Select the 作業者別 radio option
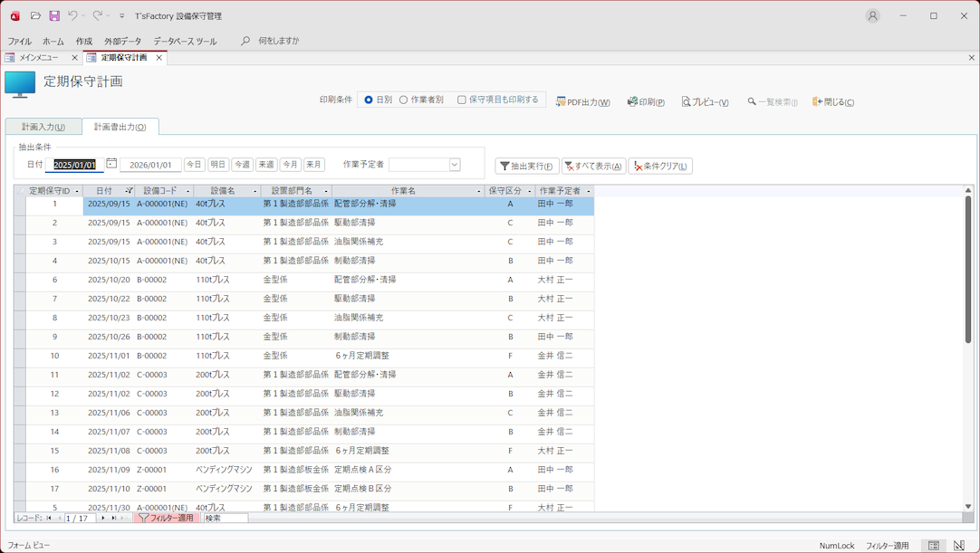Image resolution: width=980 pixels, height=553 pixels. (x=404, y=100)
